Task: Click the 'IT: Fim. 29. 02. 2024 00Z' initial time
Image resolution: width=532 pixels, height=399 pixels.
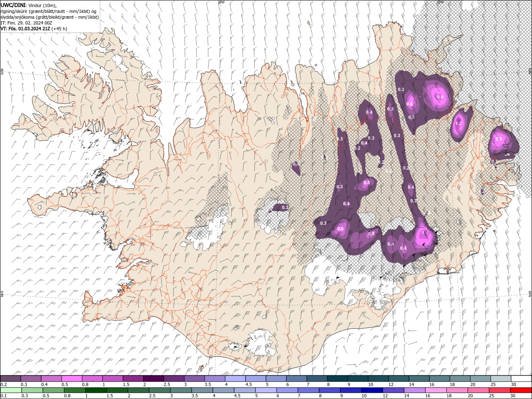Action: pyautogui.click(x=26, y=23)
